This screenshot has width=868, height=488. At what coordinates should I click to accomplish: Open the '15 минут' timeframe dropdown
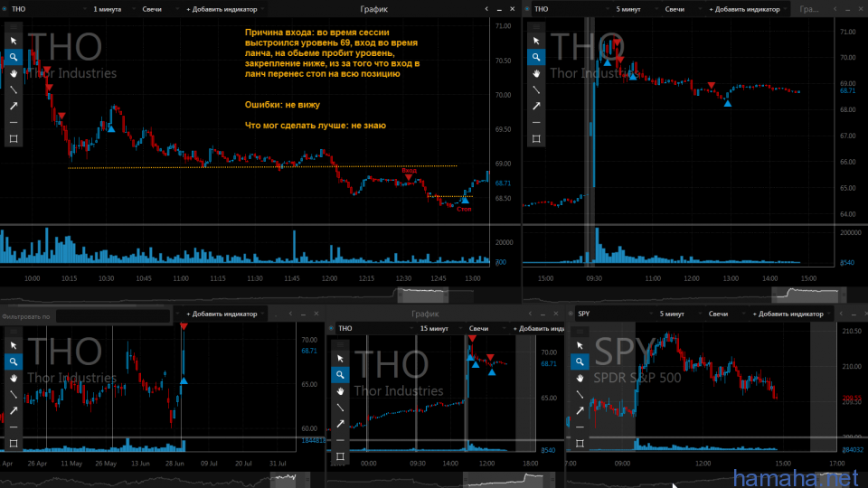(439, 329)
